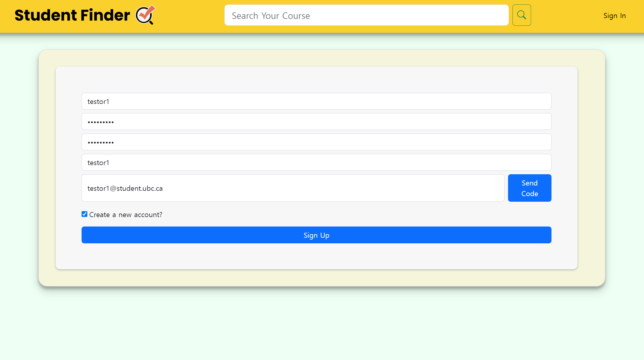Click empty form card area above the fields
The image size is (644, 360).
316,79
